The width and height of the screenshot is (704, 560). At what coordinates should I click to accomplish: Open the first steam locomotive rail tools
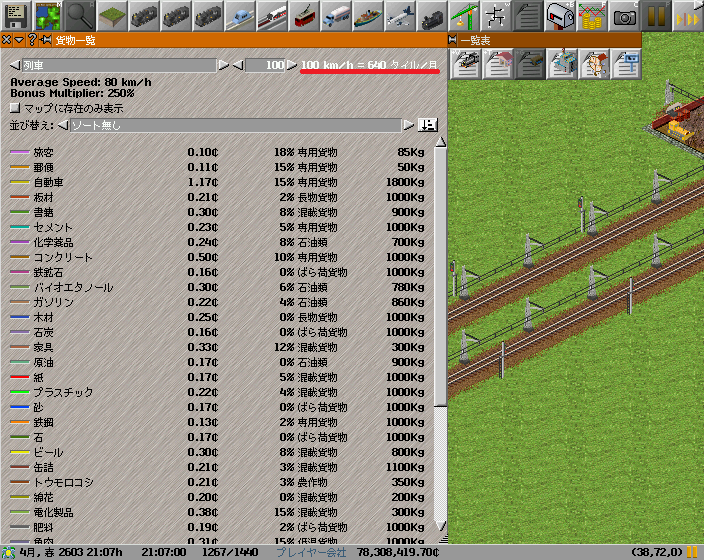[144, 16]
